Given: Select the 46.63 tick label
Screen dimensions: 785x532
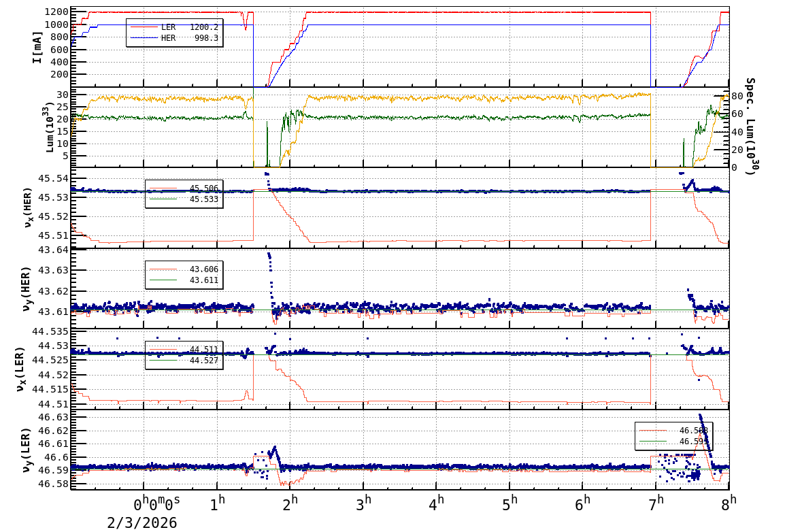Looking at the screenshot, I should pos(54,417).
